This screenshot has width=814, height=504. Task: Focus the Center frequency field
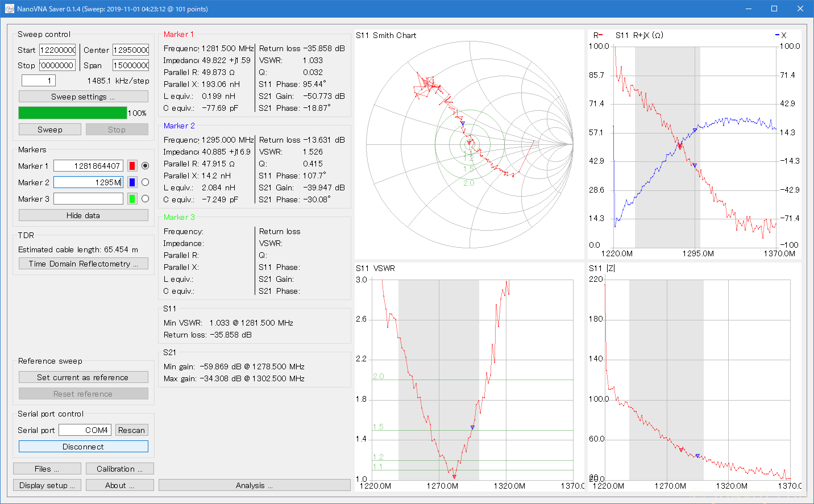131,50
